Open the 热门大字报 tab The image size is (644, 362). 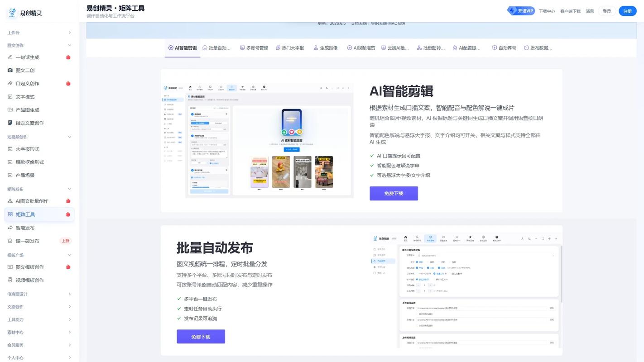pyautogui.click(x=290, y=48)
